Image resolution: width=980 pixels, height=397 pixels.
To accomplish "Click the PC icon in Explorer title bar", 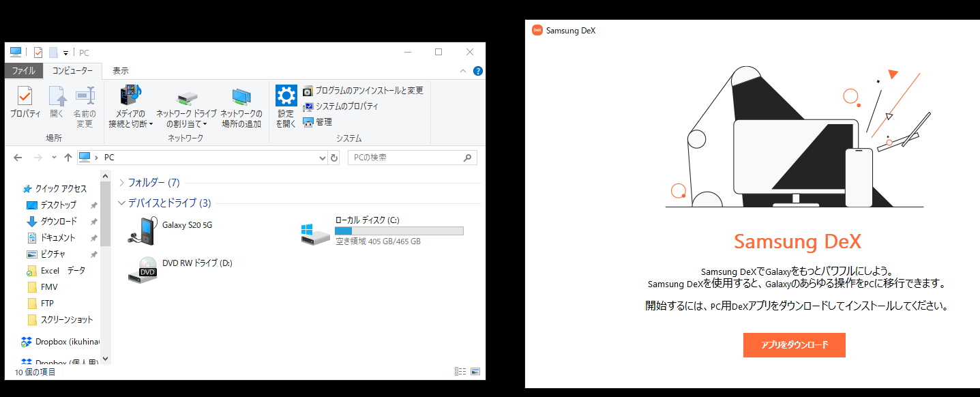I will pyautogui.click(x=16, y=53).
